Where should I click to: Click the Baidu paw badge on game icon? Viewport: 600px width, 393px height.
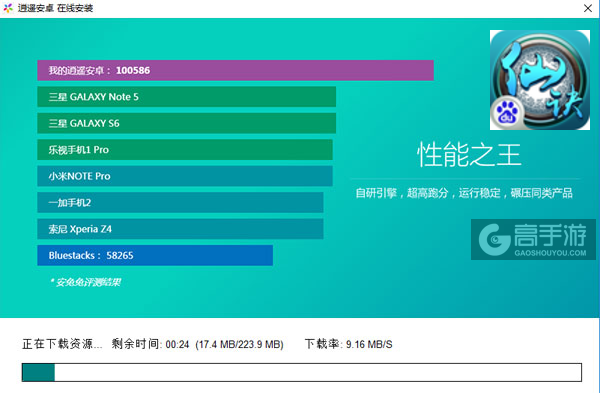tap(507, 113)
